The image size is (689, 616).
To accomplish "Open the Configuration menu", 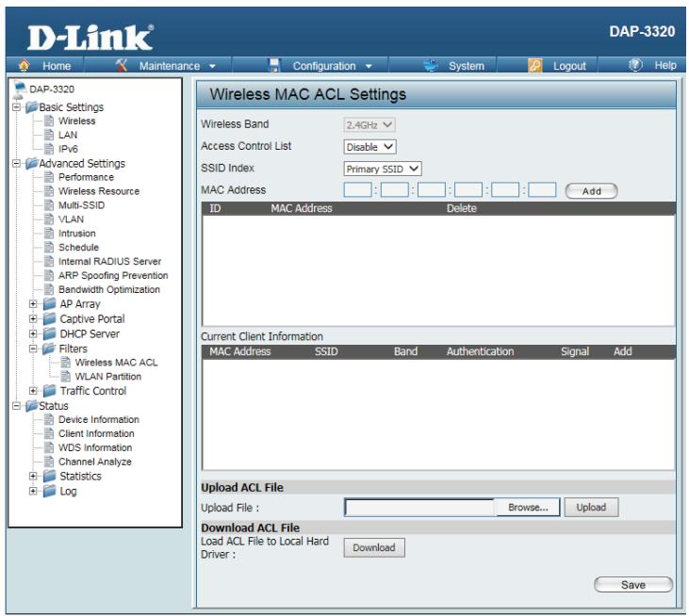I will pos(324,66).
